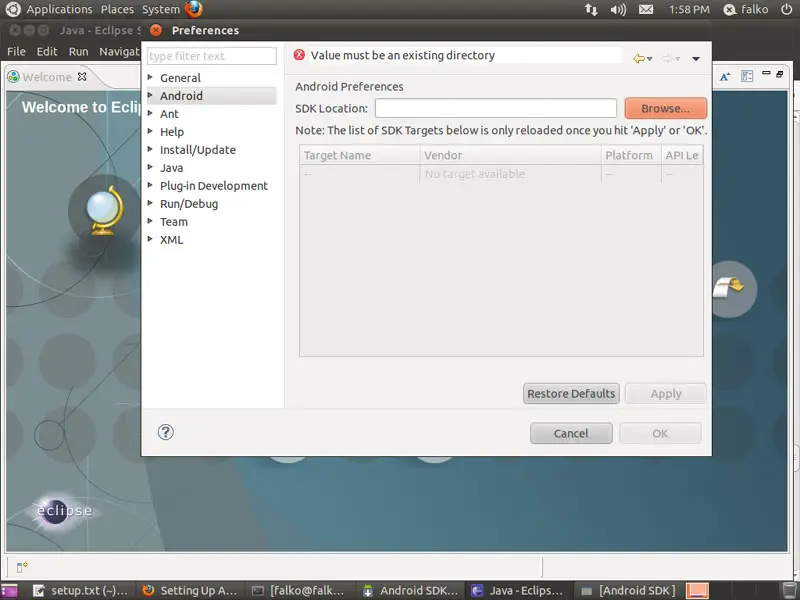Click the Browse... button
The height and width of the screenshot is (600, 800).
tap(666, 108)
